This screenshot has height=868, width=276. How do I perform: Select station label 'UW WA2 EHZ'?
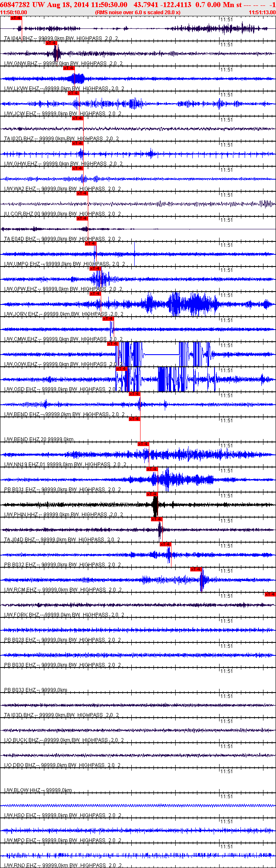pos(20,189)
